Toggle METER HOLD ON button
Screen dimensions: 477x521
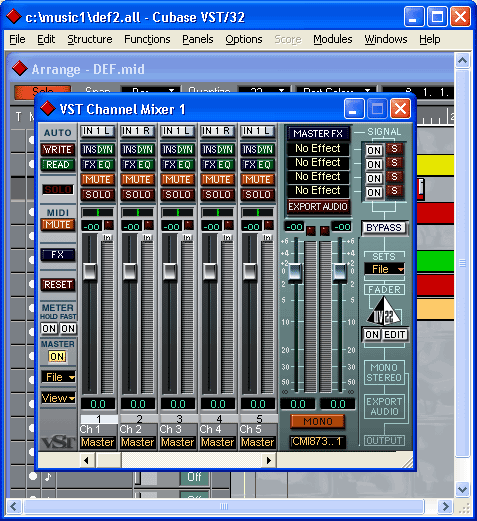(49, 328)
